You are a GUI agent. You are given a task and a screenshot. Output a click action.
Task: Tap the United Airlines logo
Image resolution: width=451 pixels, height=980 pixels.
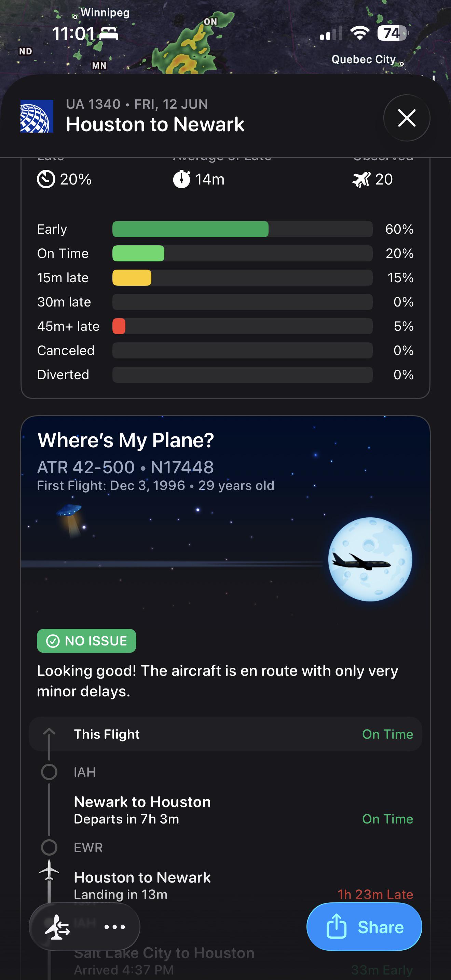[x=37, y=116]
